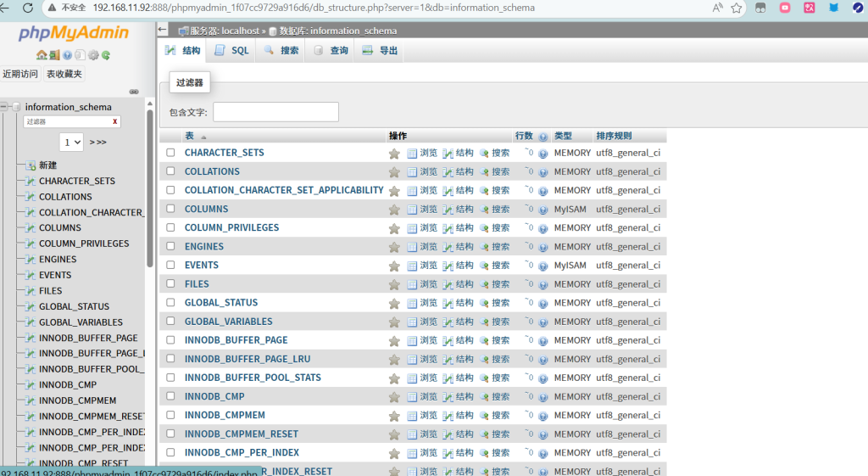Image resolution: width=868 pixels, height=476 pixels.
Task: Open the page number dropdown in sidebar
Action: click(71, 142)
